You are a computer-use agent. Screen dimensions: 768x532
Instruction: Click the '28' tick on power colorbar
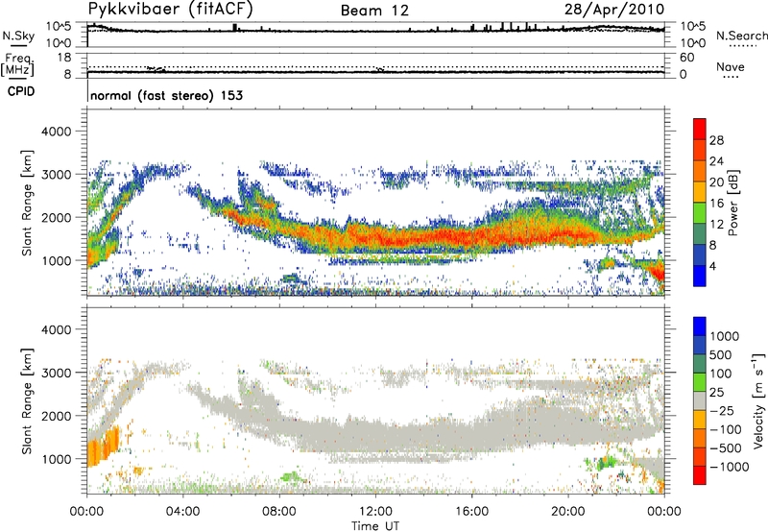point(716,140)
